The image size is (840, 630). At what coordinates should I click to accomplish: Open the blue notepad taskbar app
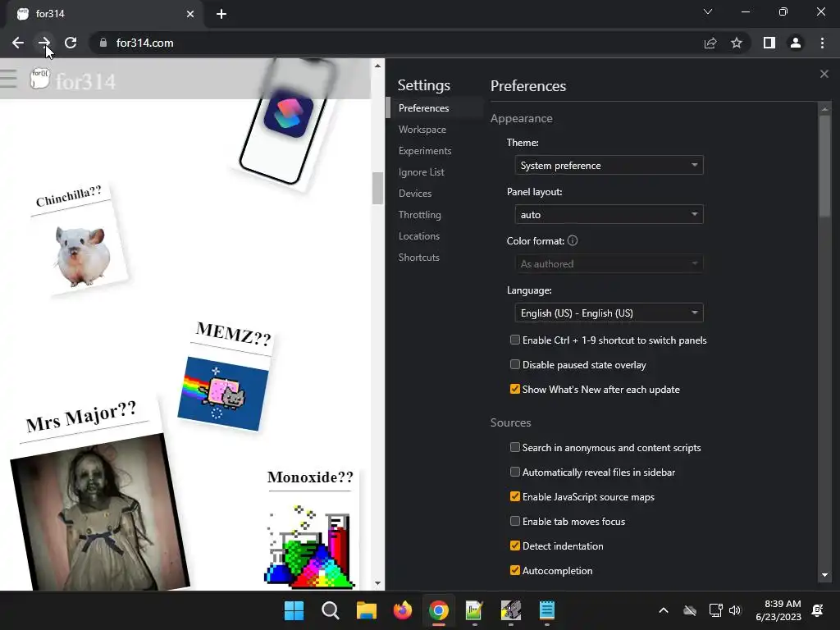pos(547,610)
